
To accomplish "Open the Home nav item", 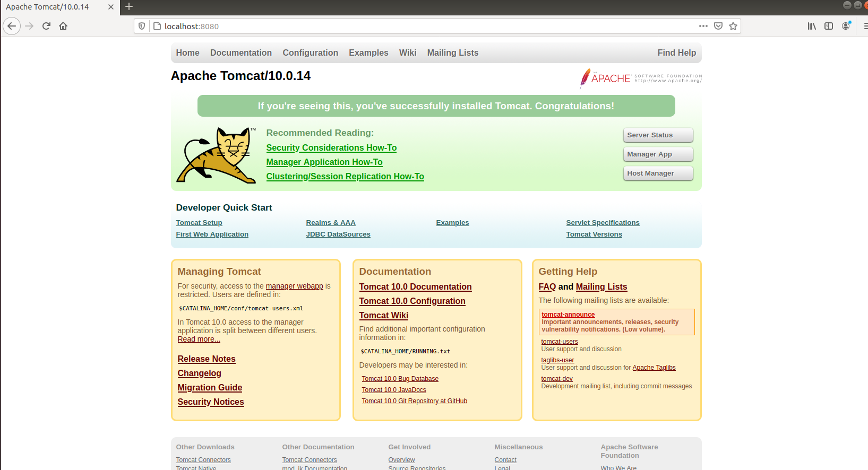I will [x=188, y=53].
